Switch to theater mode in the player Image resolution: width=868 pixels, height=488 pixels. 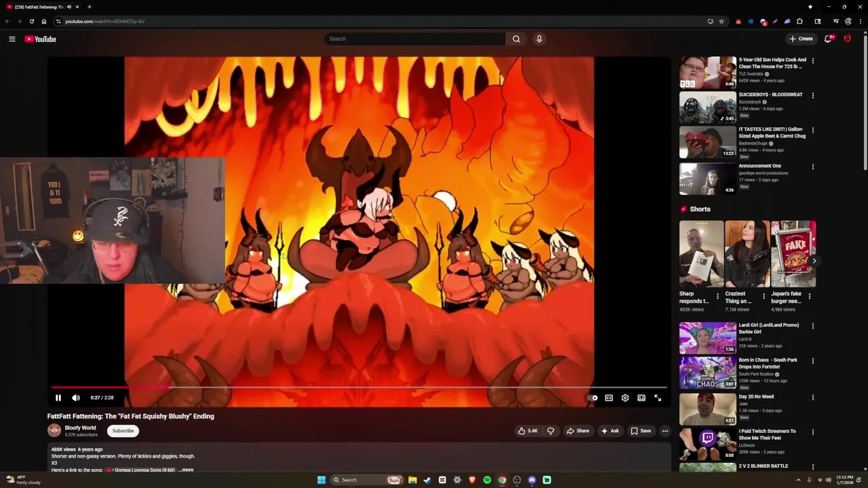click(642, 398)
